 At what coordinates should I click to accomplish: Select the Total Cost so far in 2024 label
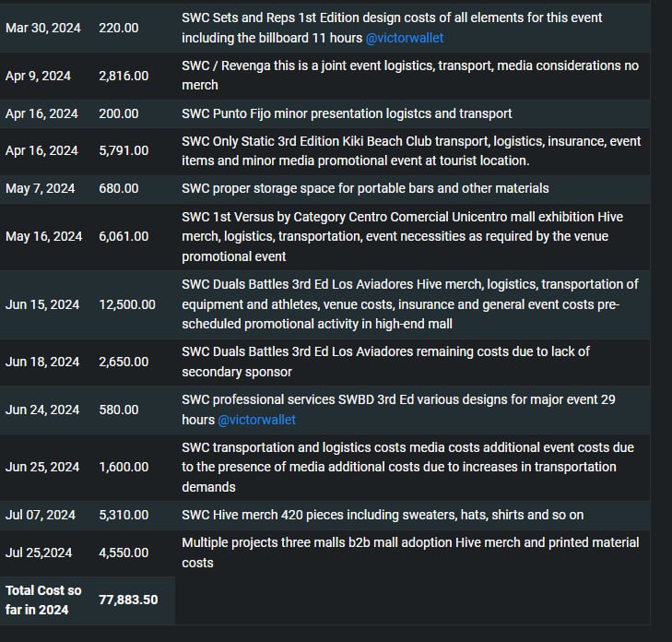pos(43,600)
